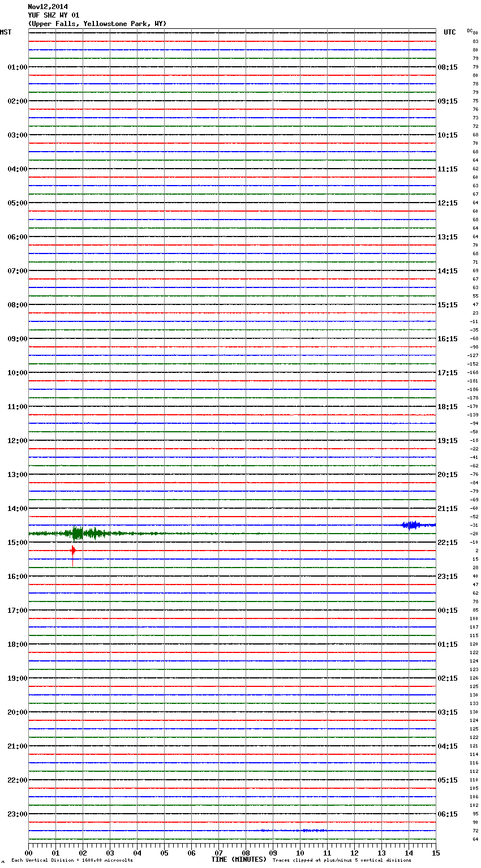Select the 01:00 MST time label
This screenshot has width=481, height=868.
pyautogui.click(x=17, y=67)
